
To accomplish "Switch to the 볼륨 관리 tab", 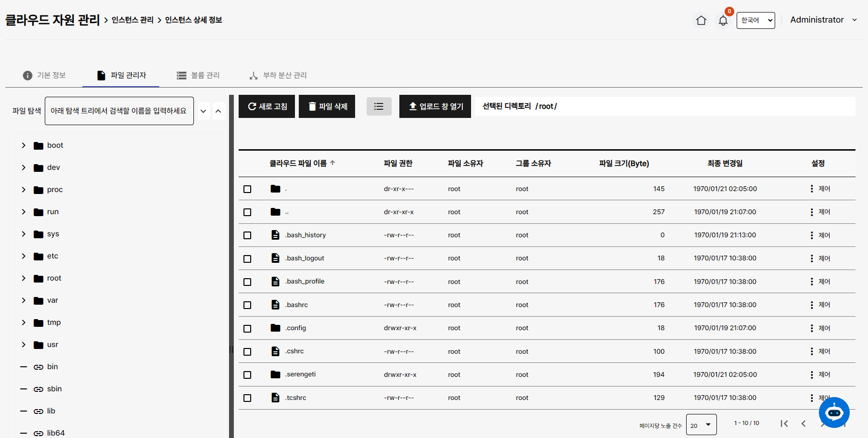I will coord(198,76).
